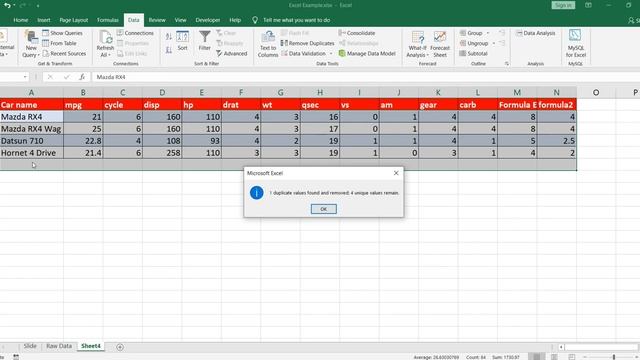Viewport: 640px width, 360px height.
Task: Create a Forecast Sheet
Action: [440, 44]
